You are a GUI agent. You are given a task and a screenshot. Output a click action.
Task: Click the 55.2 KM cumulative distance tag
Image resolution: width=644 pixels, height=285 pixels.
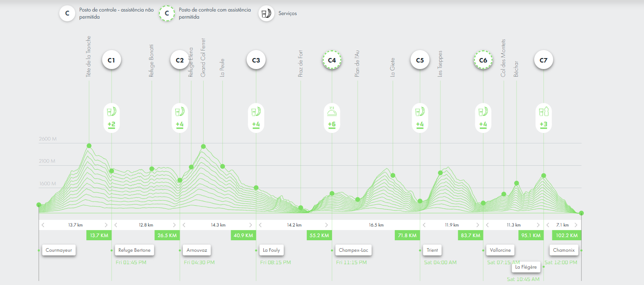[319, 235]
